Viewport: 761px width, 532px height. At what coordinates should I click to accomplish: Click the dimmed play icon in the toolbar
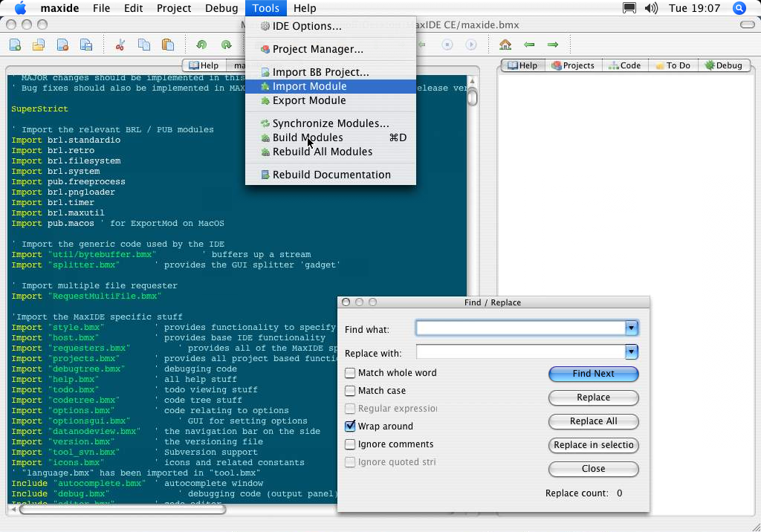470,45
